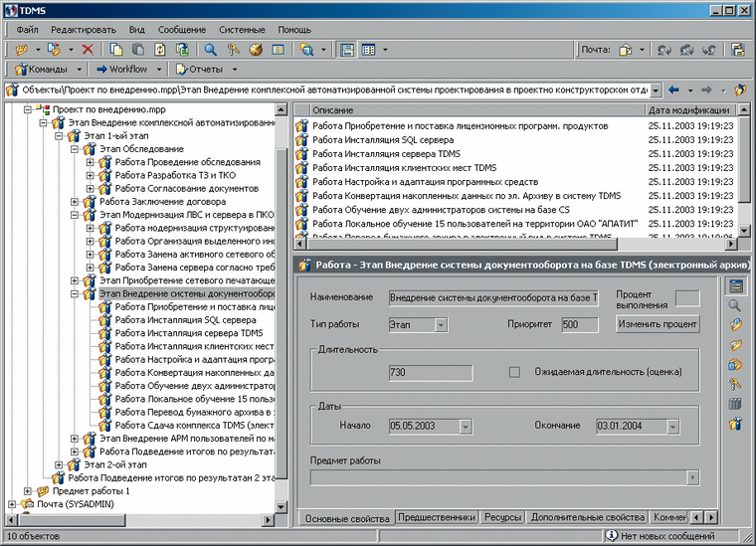This screenshot has height=546, width=756.
Task: Open the Сообщение menu
Action: [x=182, y=30]
